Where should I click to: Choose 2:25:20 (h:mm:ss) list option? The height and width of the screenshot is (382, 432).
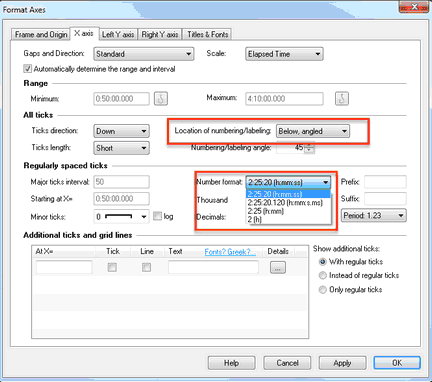pyautogui.click(x=288, y=194)
